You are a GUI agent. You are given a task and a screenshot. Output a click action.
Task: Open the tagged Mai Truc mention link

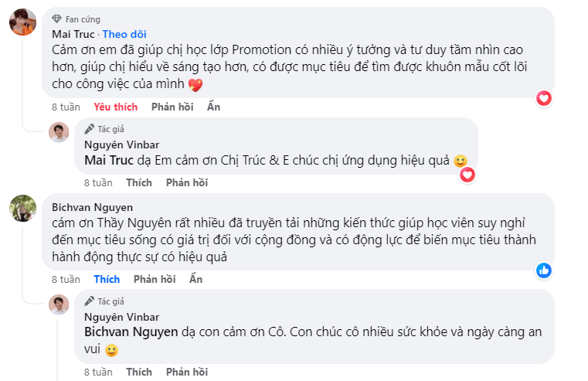(x=108, y=161)
